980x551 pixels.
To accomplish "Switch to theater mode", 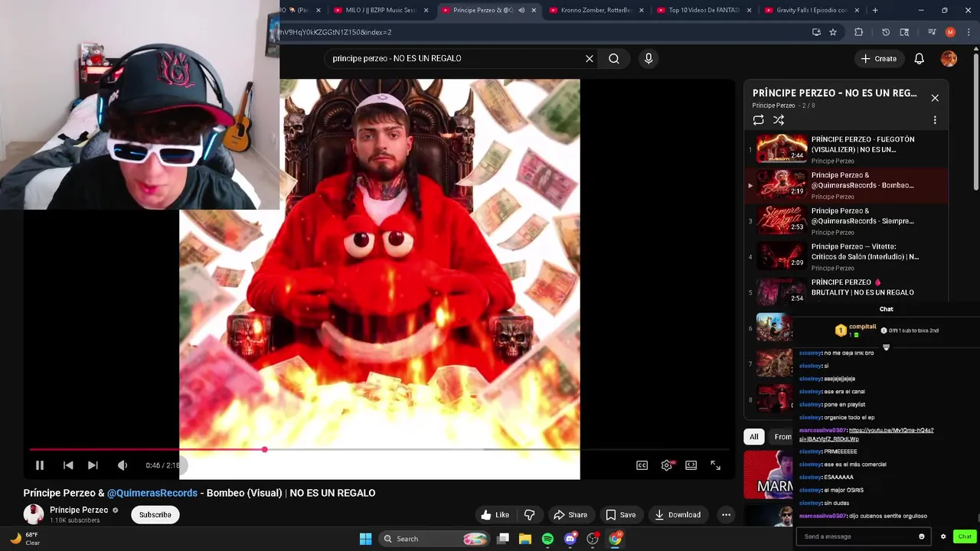I will [691, 465].
